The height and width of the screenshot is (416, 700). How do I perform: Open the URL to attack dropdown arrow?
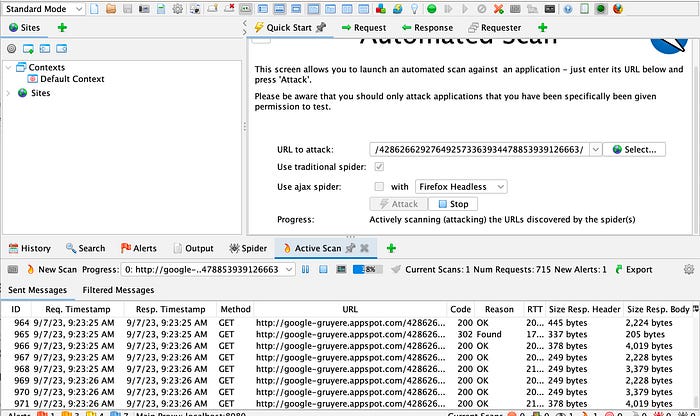tap(596, 150)
